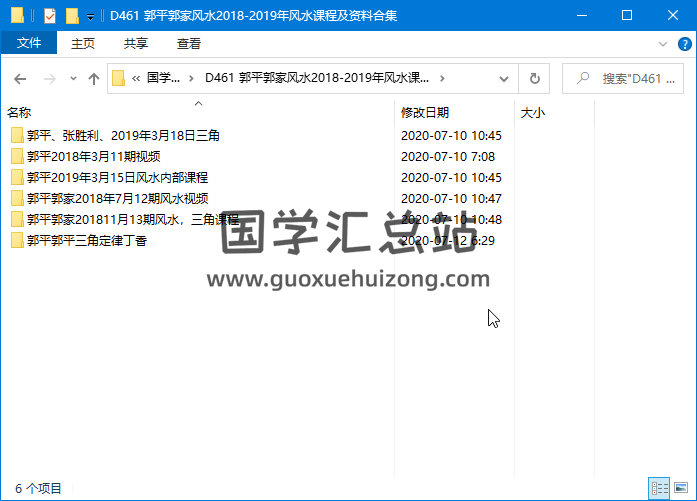The image size is (697, 501).
Task: Click folder icon of 郭平郭平三角定律丁香
Action: click(17, 240)
